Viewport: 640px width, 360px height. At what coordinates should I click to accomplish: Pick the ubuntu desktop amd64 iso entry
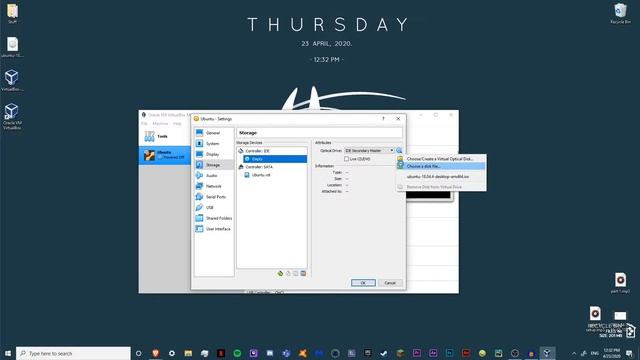(441, 177)
